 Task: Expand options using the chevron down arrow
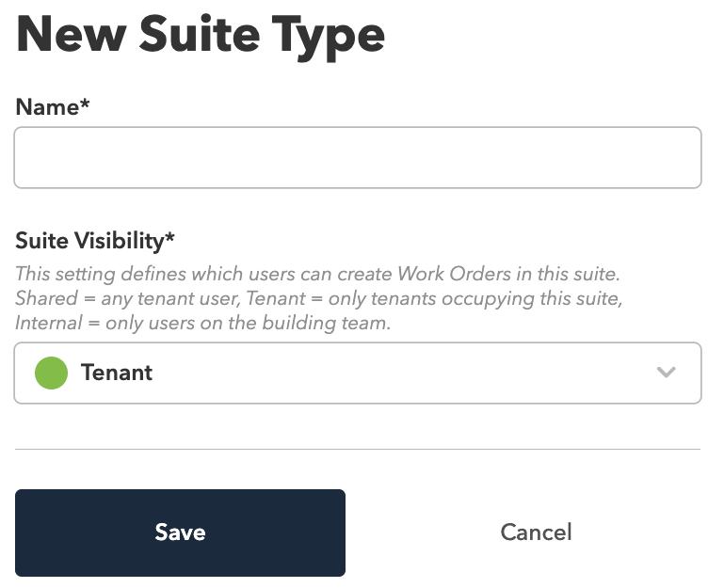point(667,372)
